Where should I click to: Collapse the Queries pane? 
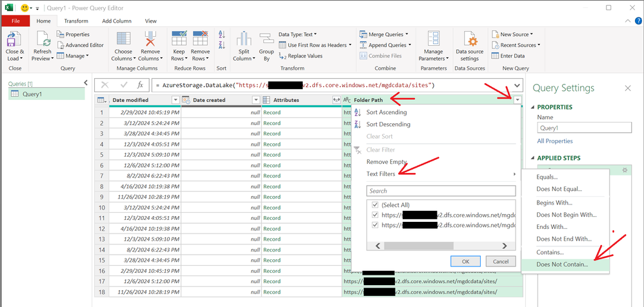point(85,83)
